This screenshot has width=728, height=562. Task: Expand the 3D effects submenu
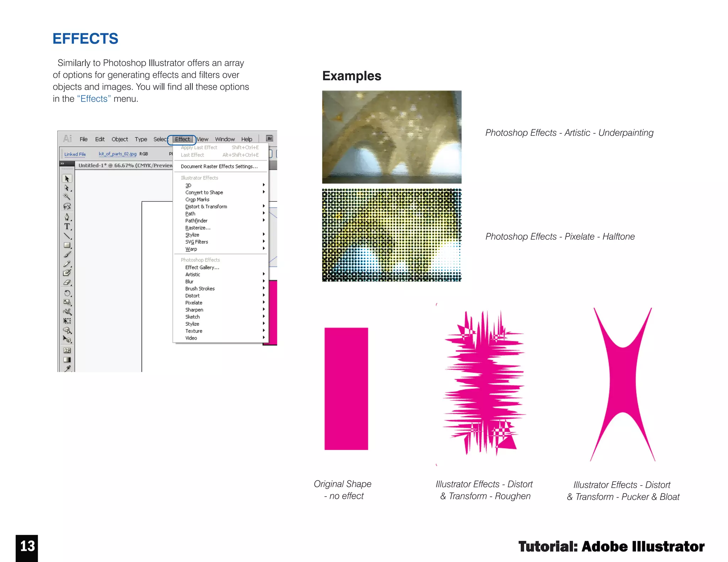tap(188, 185)
